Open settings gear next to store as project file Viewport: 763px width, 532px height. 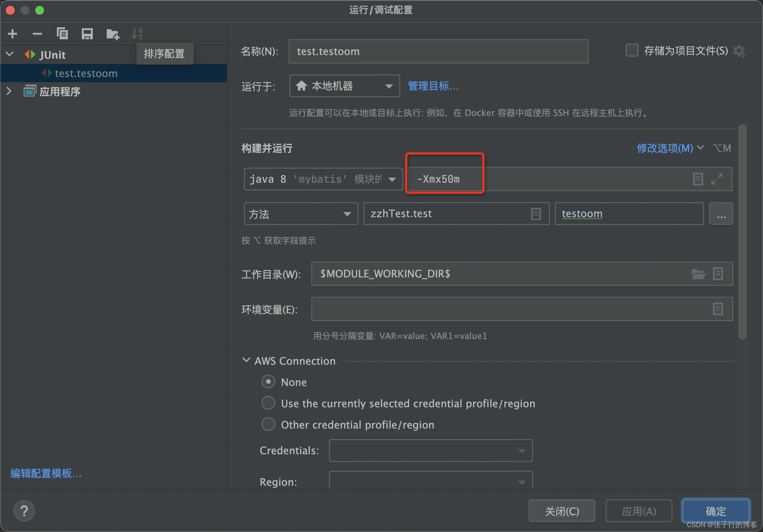click(x=739, y=51)
